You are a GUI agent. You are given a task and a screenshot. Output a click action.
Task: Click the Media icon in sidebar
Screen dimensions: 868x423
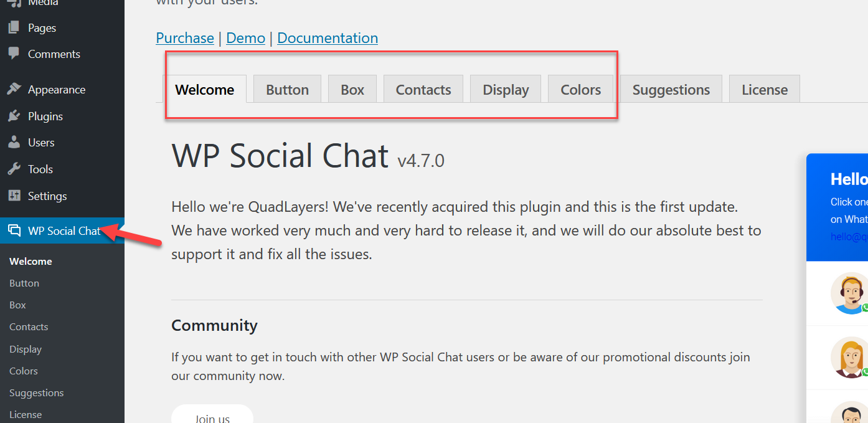pos(14,3)
